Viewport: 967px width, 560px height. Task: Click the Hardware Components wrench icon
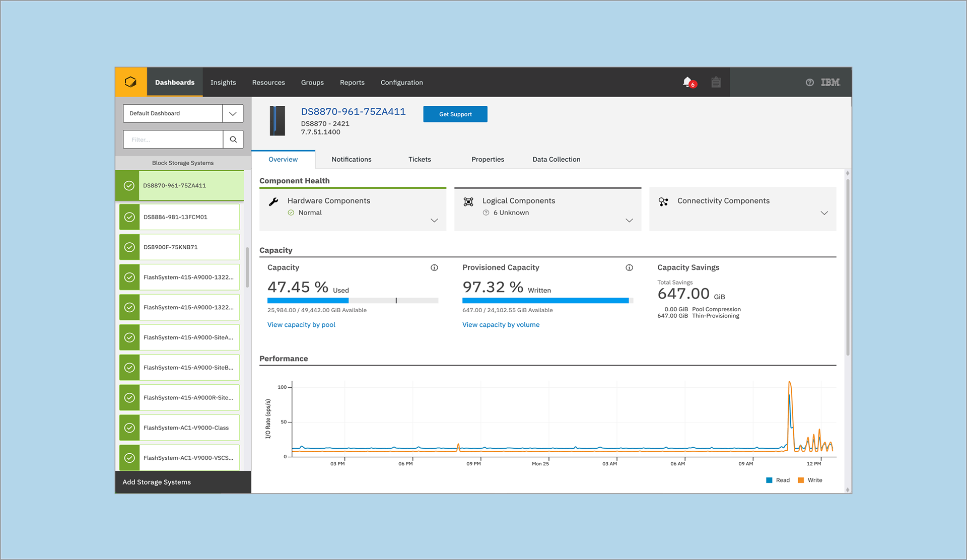click(x=273, y=201)
